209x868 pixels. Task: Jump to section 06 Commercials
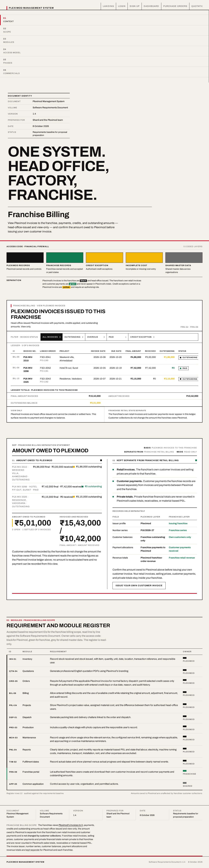(x=104, y=72)
